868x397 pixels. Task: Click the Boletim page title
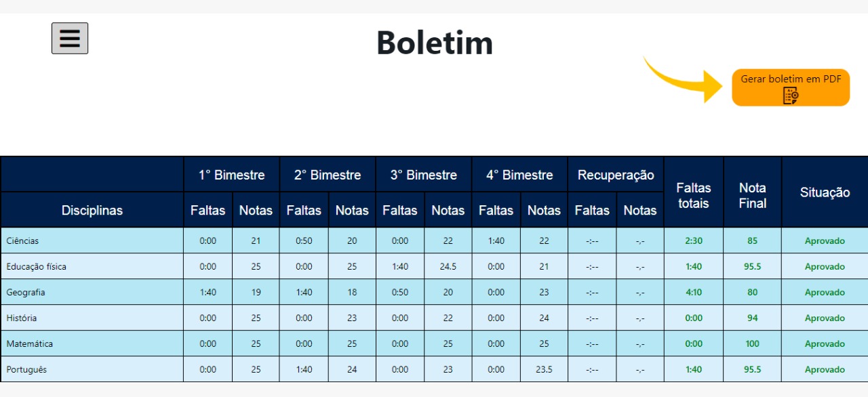pyautogui.click(x=435, y=43)
